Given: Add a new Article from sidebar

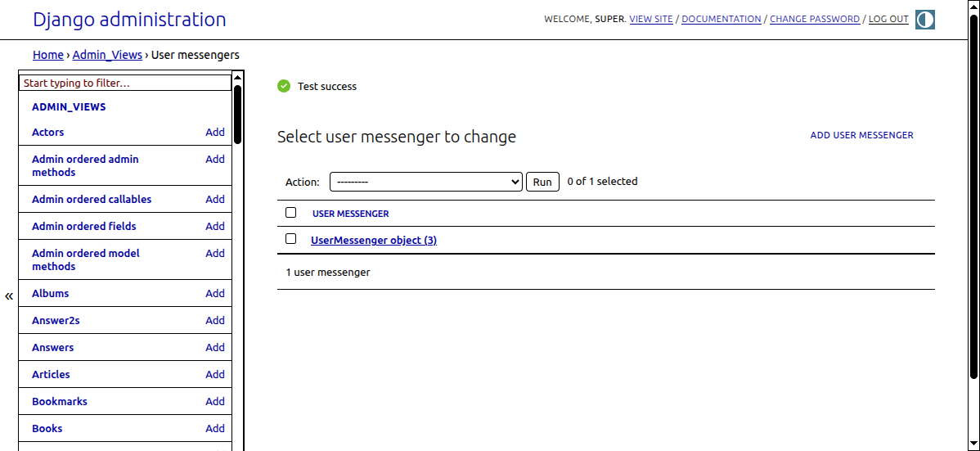Looking at the screenshot, I should tap(215, 374).
